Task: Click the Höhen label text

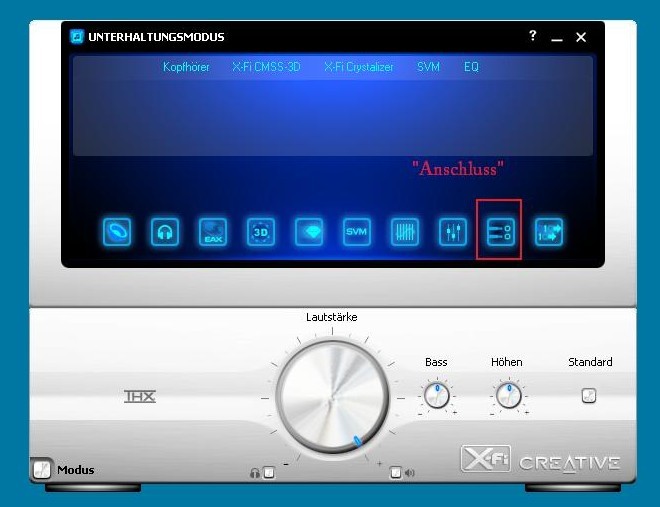Action: (507, 362)
